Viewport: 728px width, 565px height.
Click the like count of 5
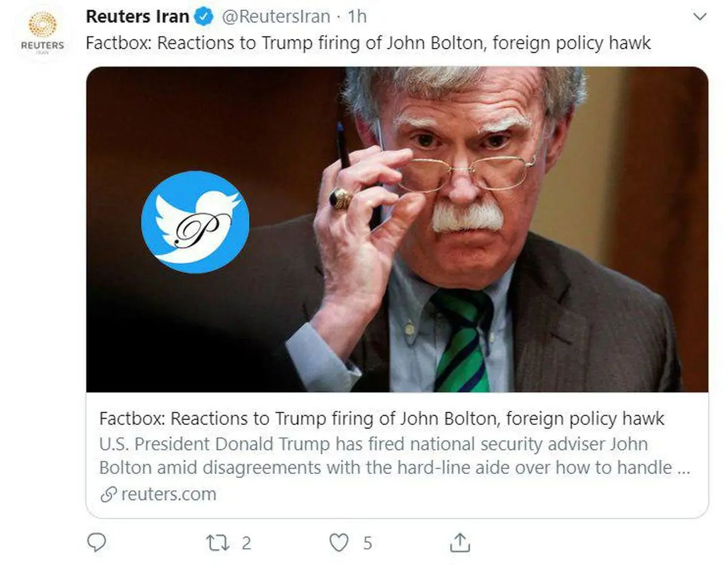point(367,542)
